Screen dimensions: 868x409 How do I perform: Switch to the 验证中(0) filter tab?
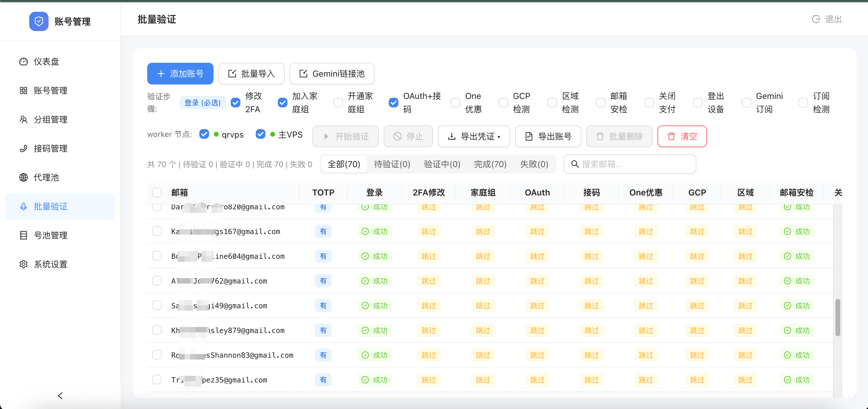pos(442,164)
